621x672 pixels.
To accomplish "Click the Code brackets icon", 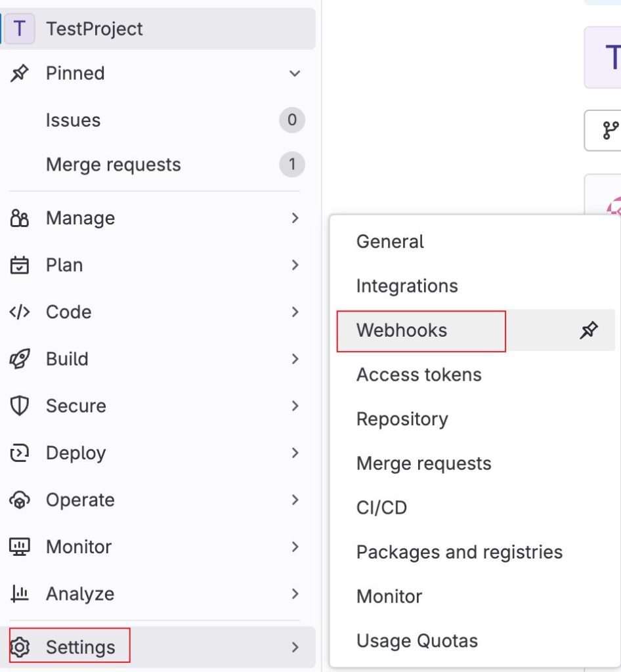I will (x=20, y=312).
